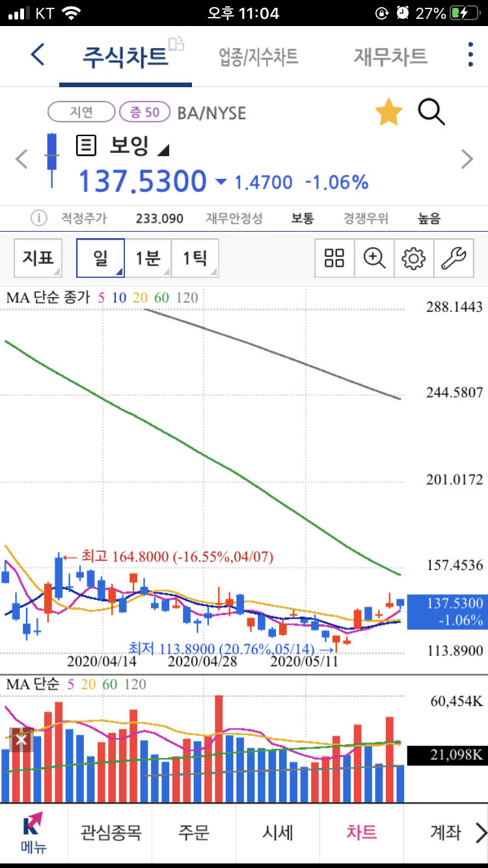Tap 재무안정성 rating 보통
Viewport: 488px width, 868px height.
pyautogui.click(x=302, y=219)
